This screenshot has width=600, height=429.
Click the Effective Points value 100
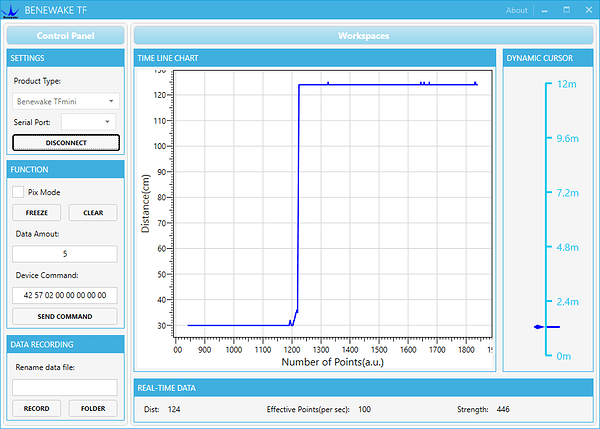364,409
